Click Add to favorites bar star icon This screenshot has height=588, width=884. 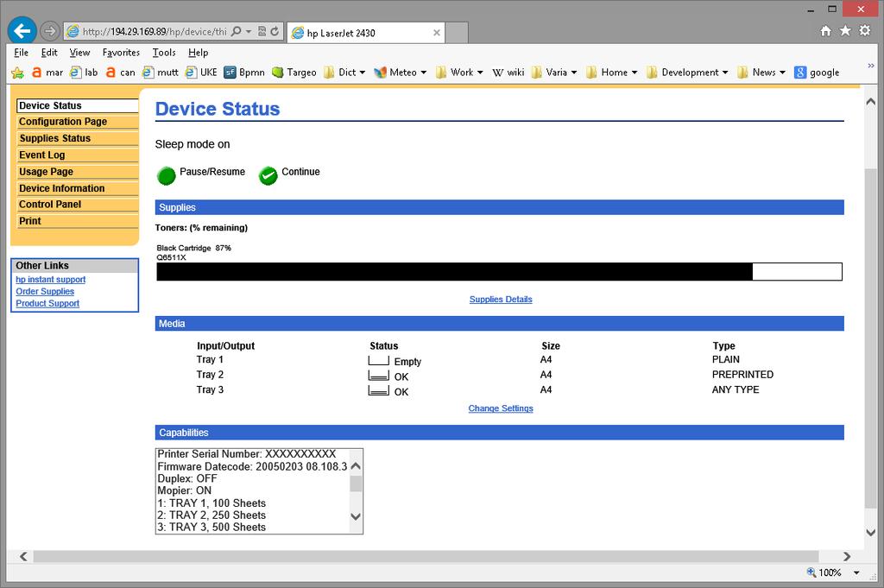tap(17, 73)
